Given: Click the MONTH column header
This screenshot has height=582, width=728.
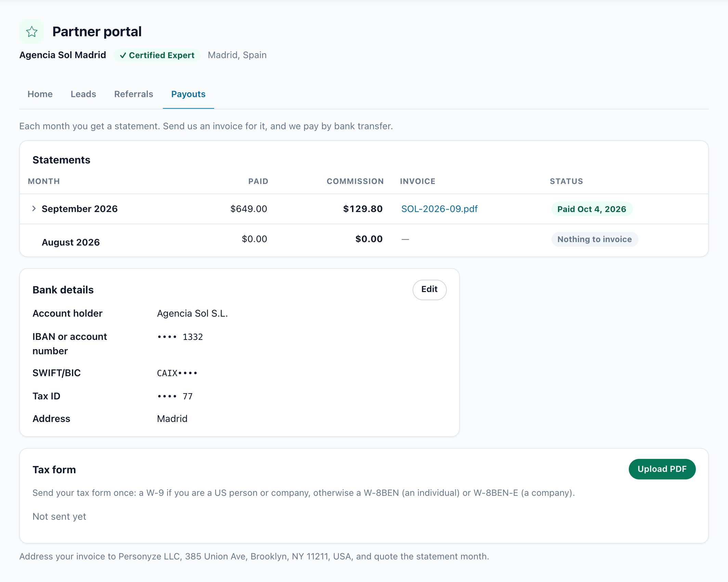Looking at the screenshot, I should (44, 181).
